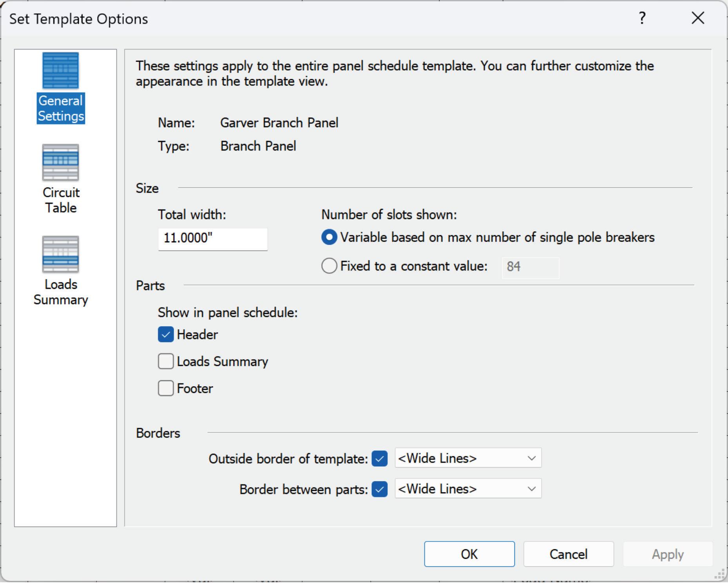Click the General Settings icon
The height and width of the screenshot is (583, 728).
pos(61,71)
